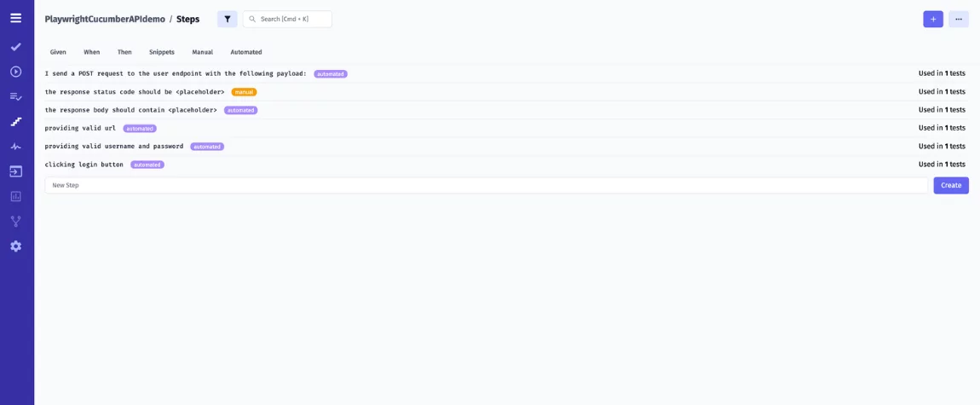Open the Analytics chart icon in sidebar

[15, 196]
